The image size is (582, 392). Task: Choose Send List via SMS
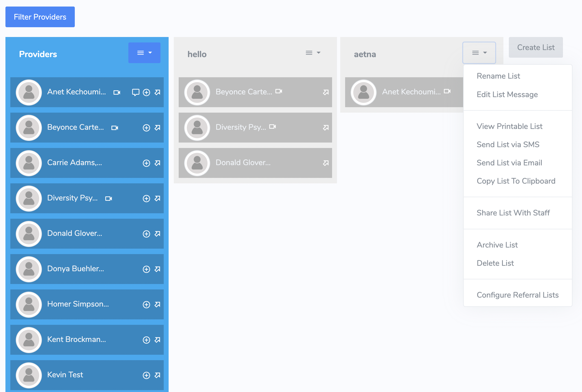(x=508, y=144)
